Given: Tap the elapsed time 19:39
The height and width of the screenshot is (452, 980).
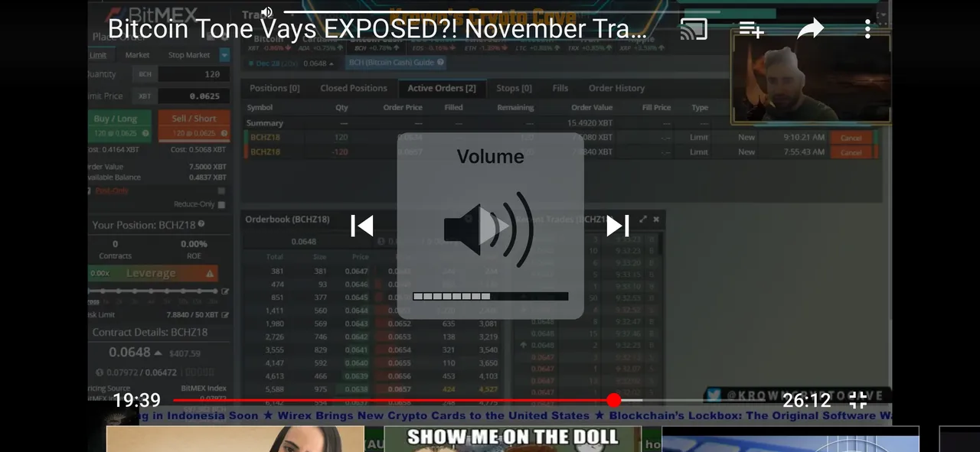Looking at the screenshot, I should pyautogui.click(x=137, y=400).
